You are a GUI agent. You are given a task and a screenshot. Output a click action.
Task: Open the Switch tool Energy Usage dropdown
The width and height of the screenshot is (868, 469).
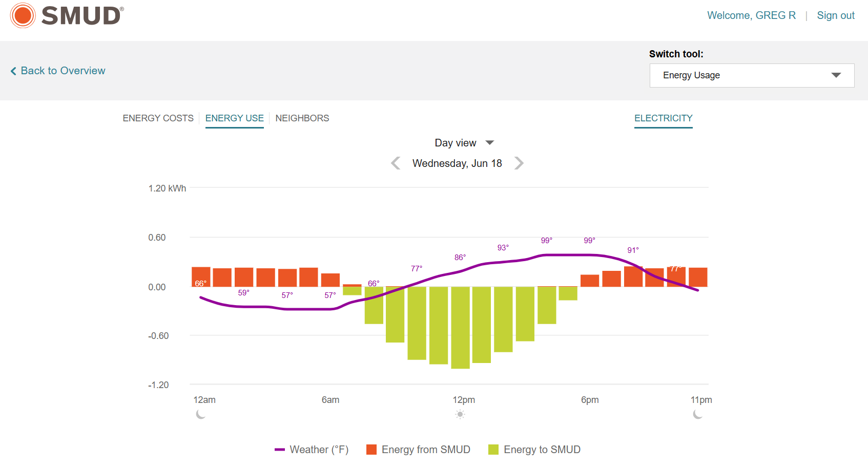(751, 75)
